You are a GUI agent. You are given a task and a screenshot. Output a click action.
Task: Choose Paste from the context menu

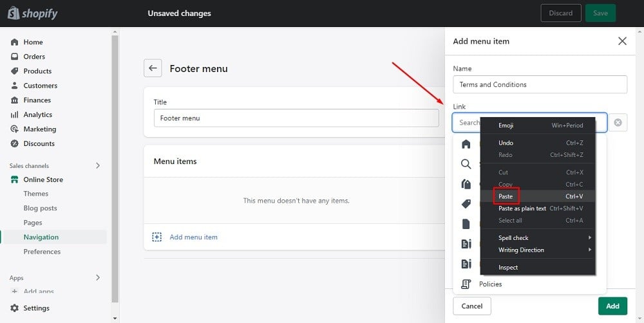pos(538,196)
